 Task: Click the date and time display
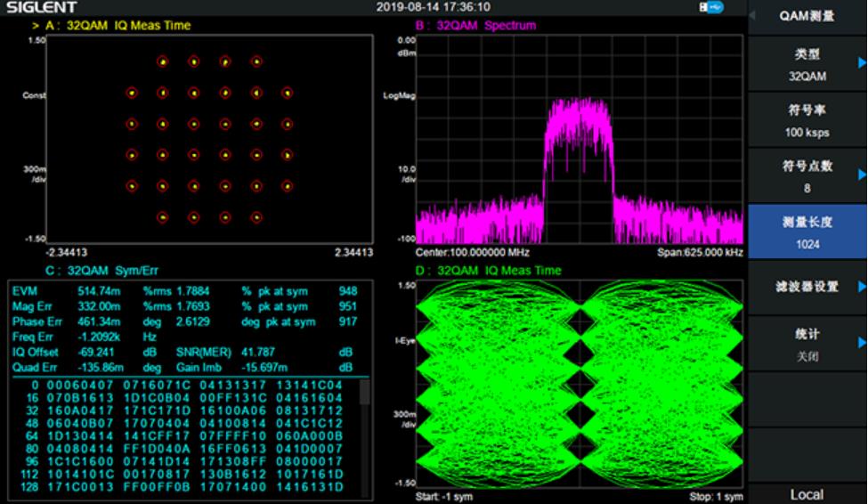tap(433, 7)
